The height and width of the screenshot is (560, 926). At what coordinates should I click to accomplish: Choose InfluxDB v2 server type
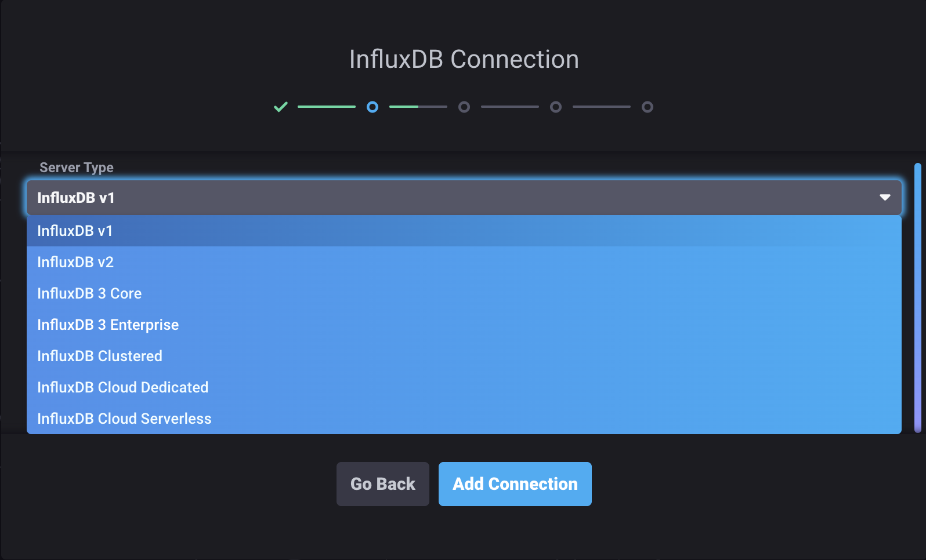pos(75,262)
